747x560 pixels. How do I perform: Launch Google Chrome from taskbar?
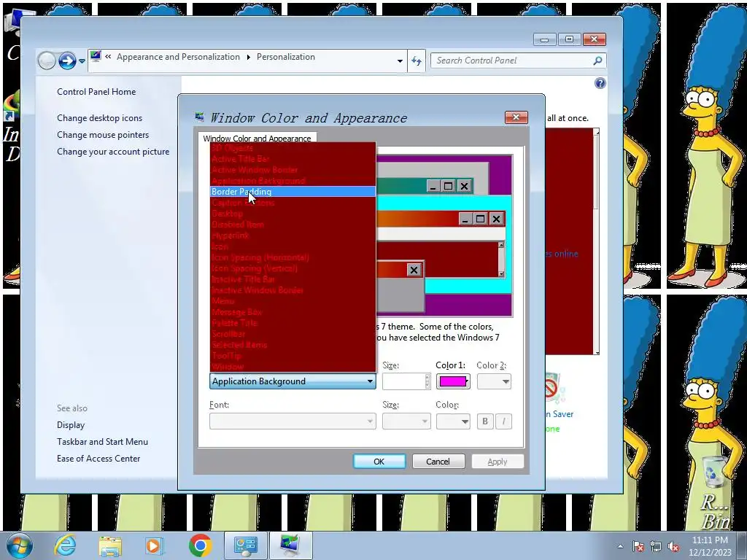(x=201, y=545)
